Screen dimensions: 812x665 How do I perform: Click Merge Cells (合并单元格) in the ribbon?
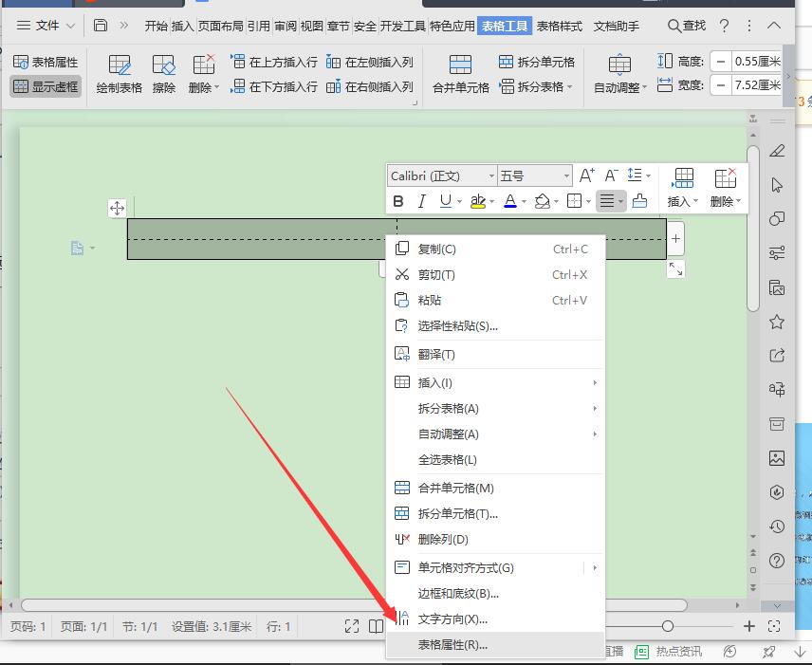tap(460, 73)
